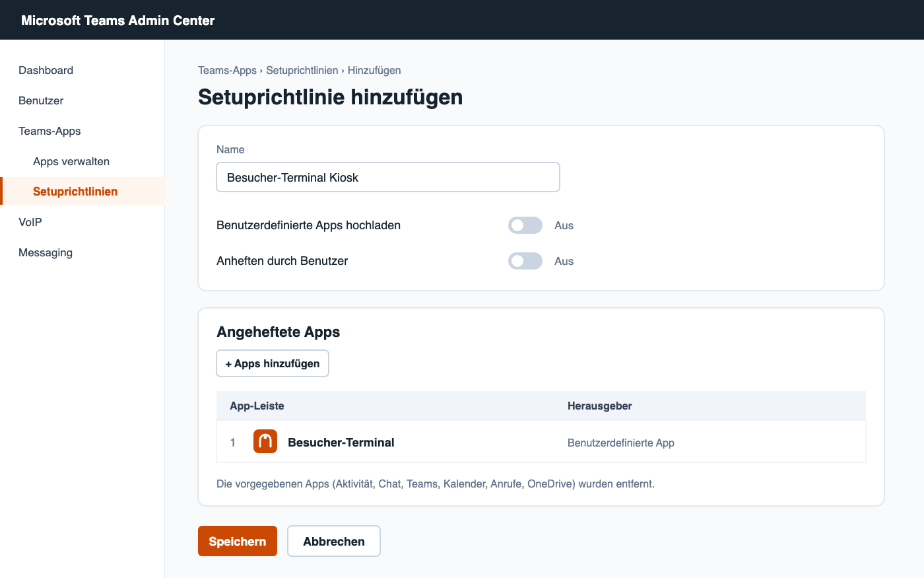The height and width of the screenshot is (578, 924).
Task: Enable Benutzerdefinierte Apps hochladen toggle
Action: 525,225
